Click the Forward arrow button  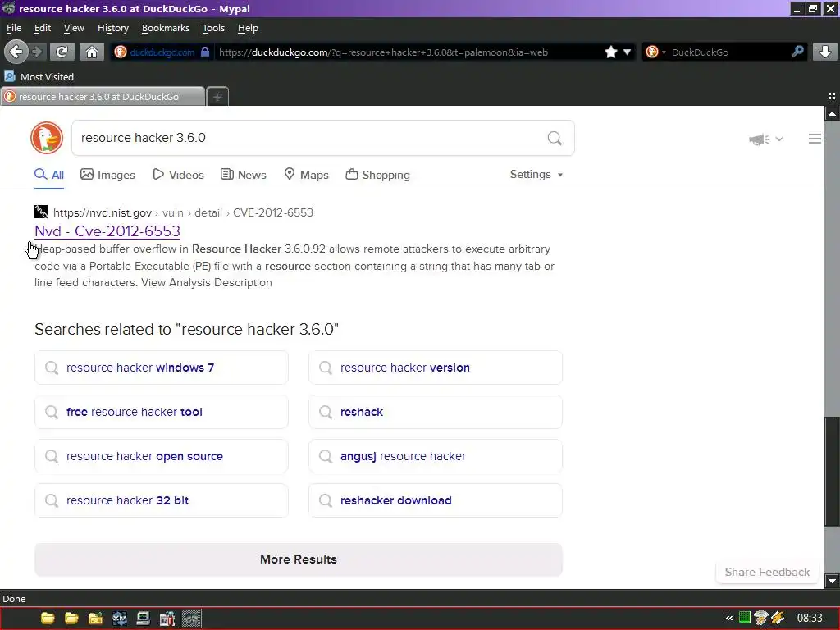click(x=37, y=52)
